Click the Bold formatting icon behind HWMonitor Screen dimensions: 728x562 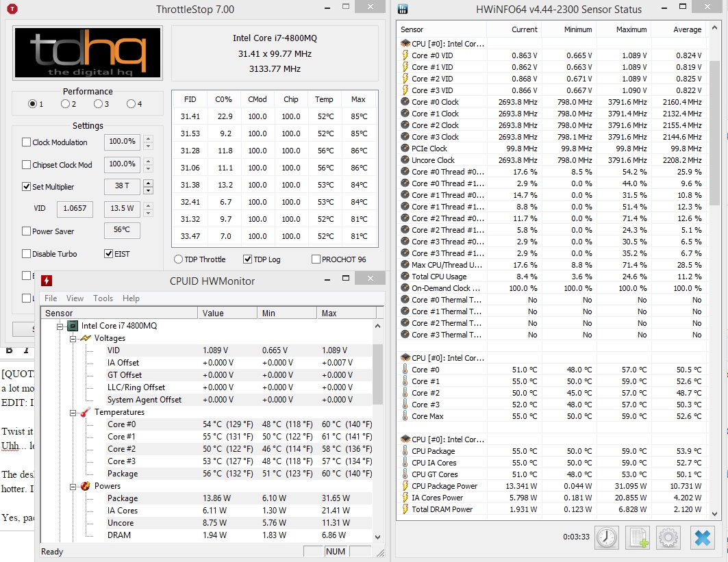click(x=10, y=351)
